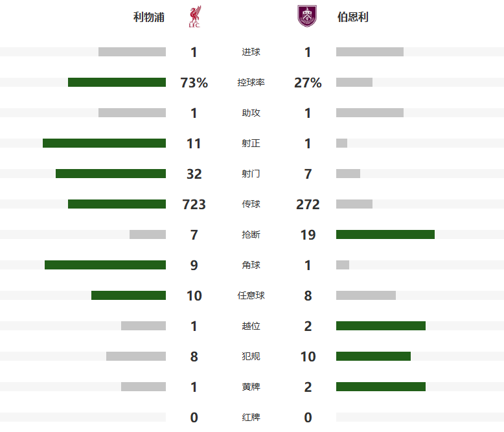Open the 利物浦 team name link
504x432 pixels.
click(149, 17)
